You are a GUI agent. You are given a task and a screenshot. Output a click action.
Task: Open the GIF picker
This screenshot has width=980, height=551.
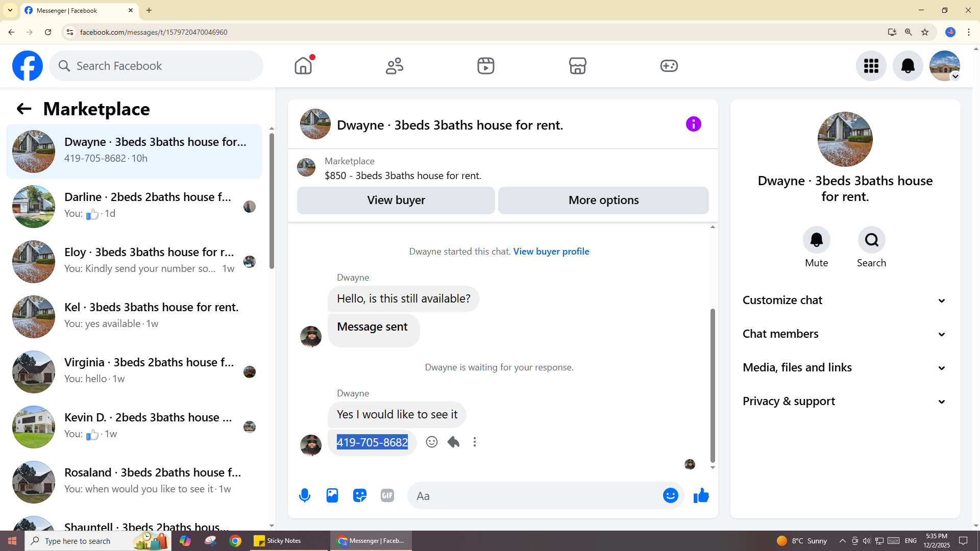[387, 495]
